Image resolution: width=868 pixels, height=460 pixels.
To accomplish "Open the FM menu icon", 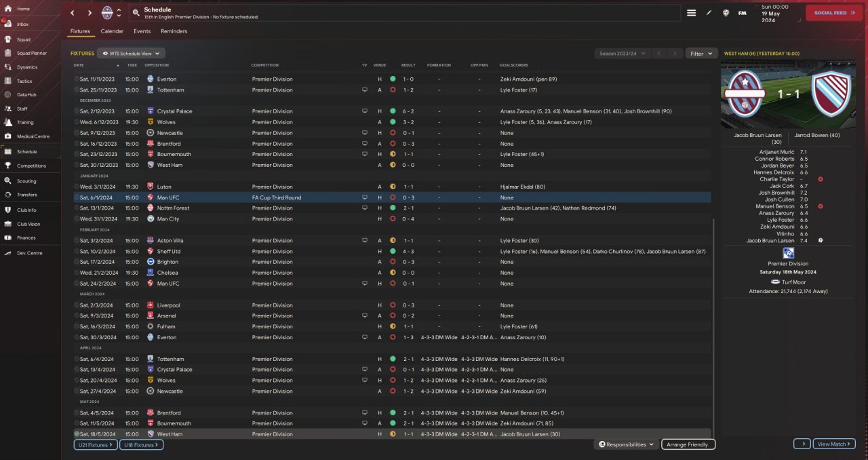I will tap(743, 13).
